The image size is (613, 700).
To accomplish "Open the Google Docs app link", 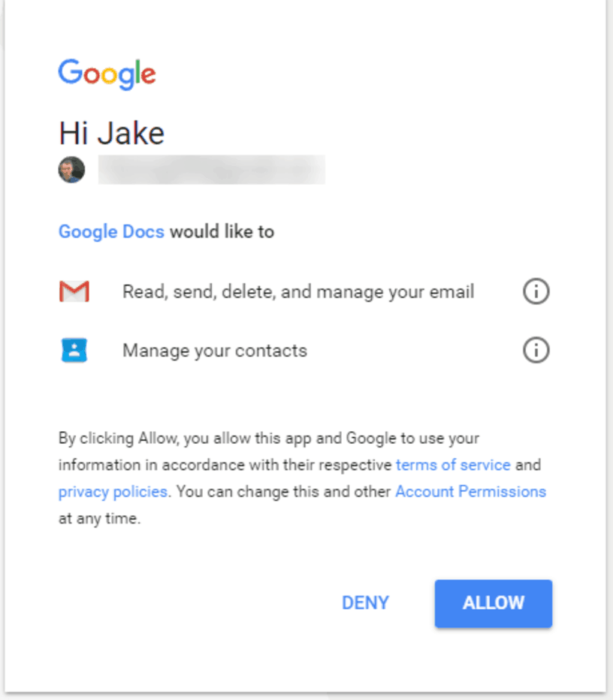I will 112,231.
